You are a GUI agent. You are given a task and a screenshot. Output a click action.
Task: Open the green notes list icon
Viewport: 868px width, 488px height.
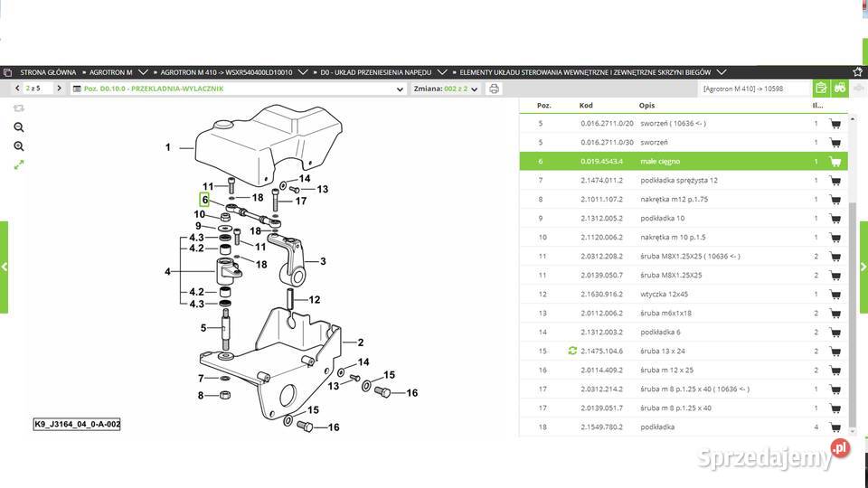(x=820, y=89)
